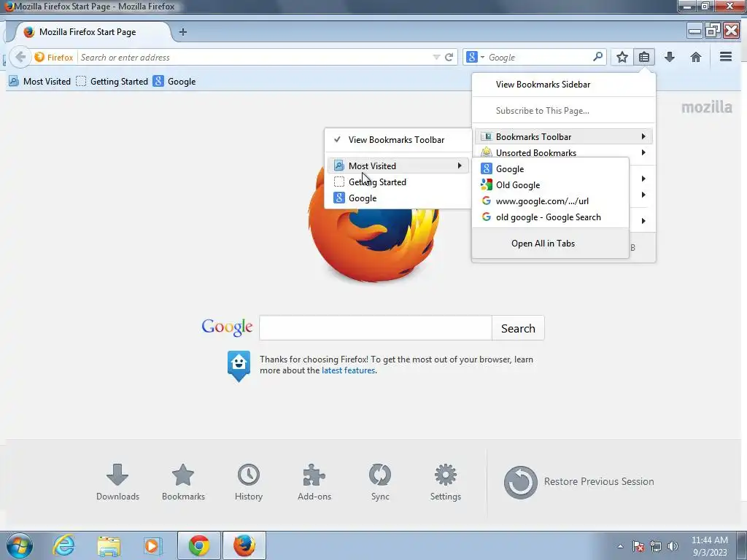Uncheck View Bookmarks Toolbar
Viewport: 747px width, 560px height.
tap(398, 140)
